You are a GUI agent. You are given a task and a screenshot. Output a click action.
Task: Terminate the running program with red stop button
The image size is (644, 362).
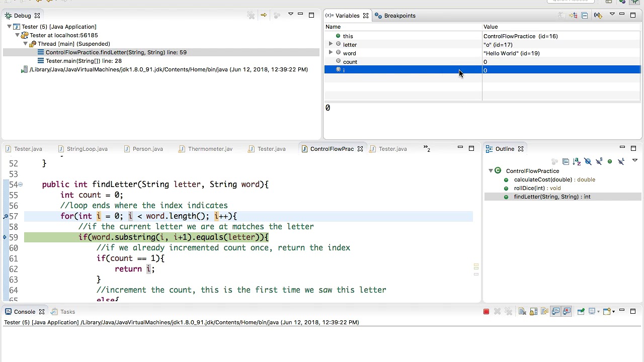[x=486, y=312]
